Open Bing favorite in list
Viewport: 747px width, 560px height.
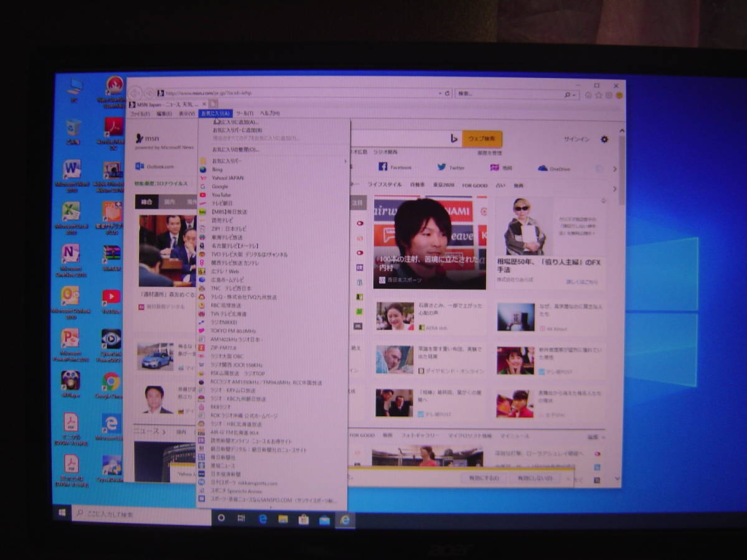(217, 169)
